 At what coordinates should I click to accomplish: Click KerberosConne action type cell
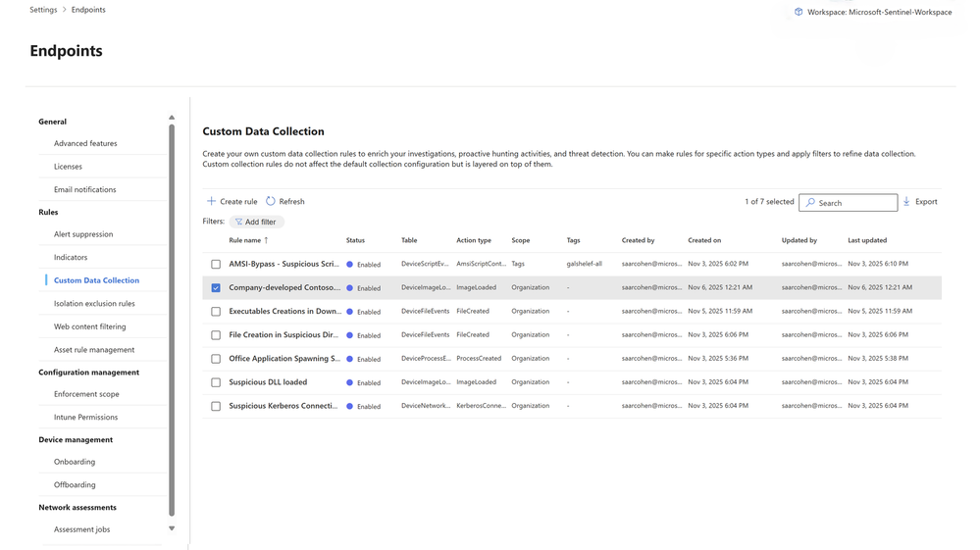pyautogui.click(x=482, y=406)
